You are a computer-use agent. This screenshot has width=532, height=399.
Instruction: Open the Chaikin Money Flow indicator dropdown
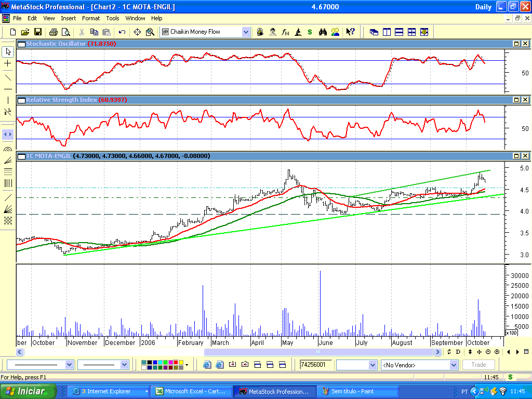246,32
